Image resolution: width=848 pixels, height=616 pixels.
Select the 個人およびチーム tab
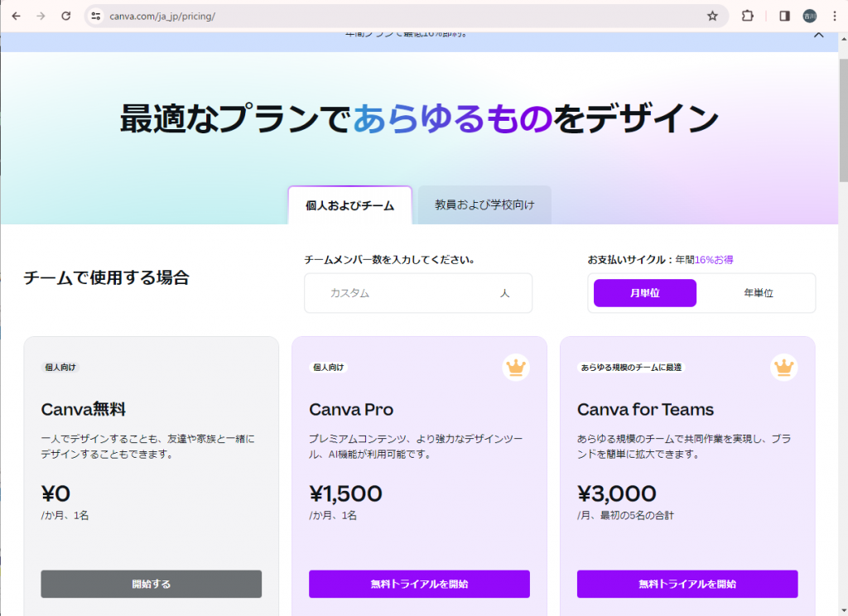tap(349, 205)
